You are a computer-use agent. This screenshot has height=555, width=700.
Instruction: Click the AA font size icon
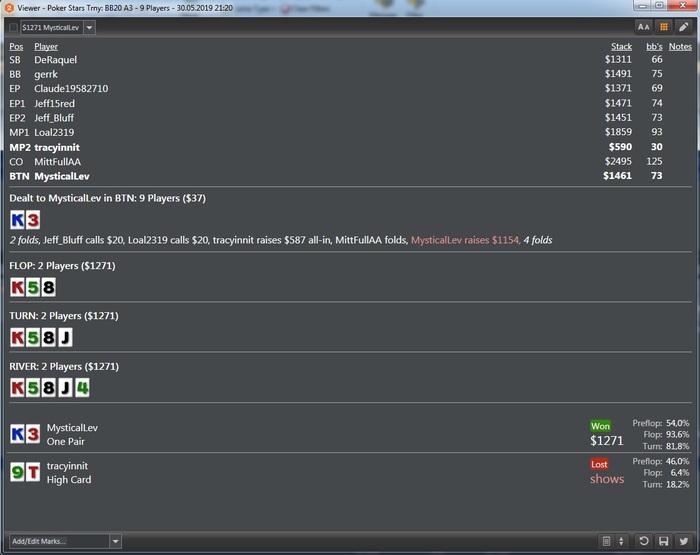click(643, 27)
